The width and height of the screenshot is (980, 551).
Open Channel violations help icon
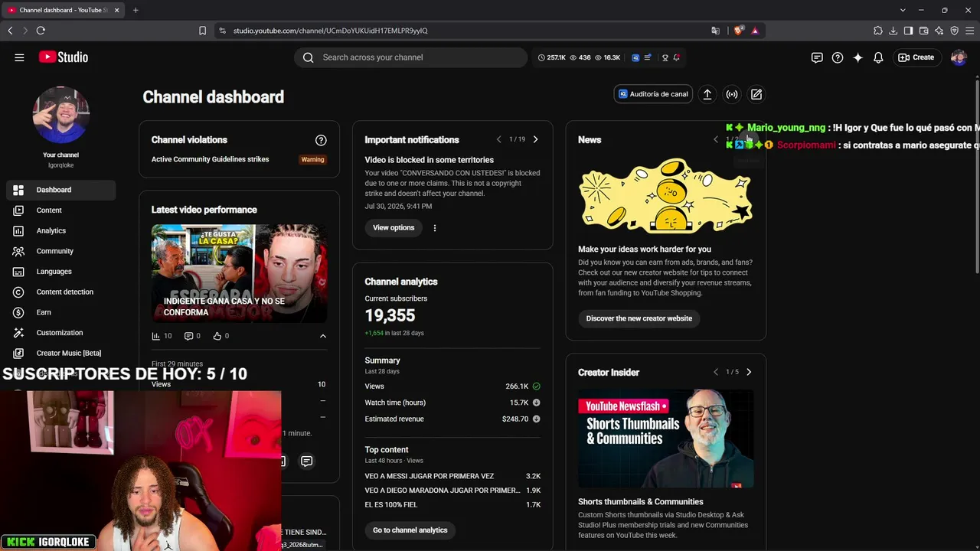pyautogui.click(x=321, y=140)
